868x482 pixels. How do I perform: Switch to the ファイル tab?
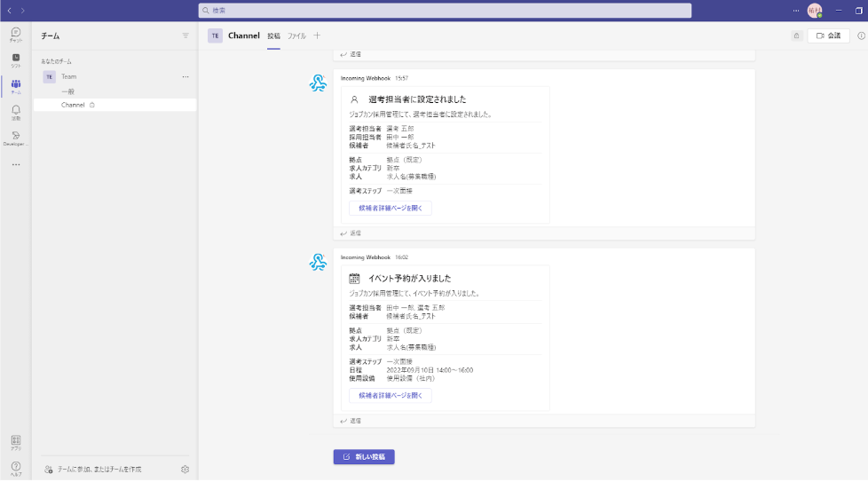(296, 36)
